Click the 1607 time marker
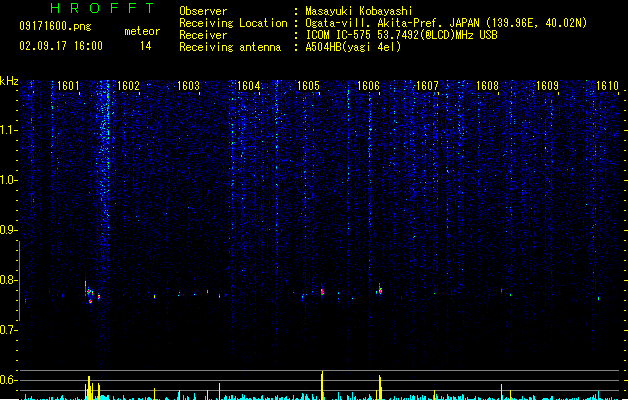Image resolution: width=629 pixels, height=400 pixels. 427,86
